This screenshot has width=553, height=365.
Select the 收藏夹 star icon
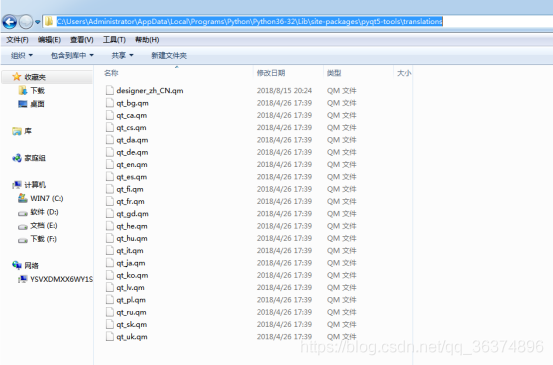tap(17, 77)
